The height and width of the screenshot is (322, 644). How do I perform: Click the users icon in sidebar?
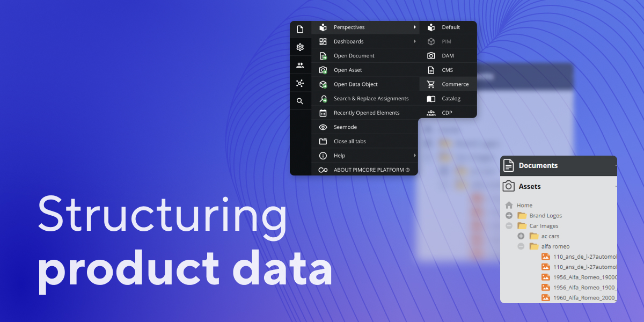click(x=300, y=65)
